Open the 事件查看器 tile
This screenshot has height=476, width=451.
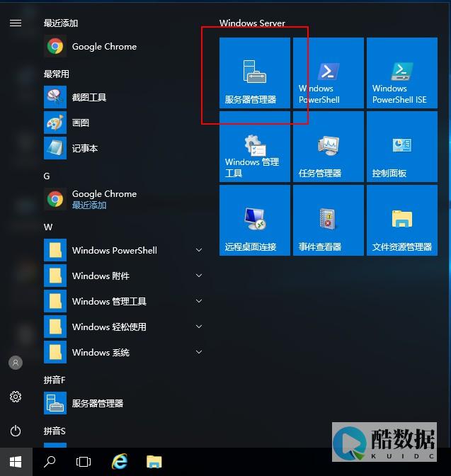329,220
